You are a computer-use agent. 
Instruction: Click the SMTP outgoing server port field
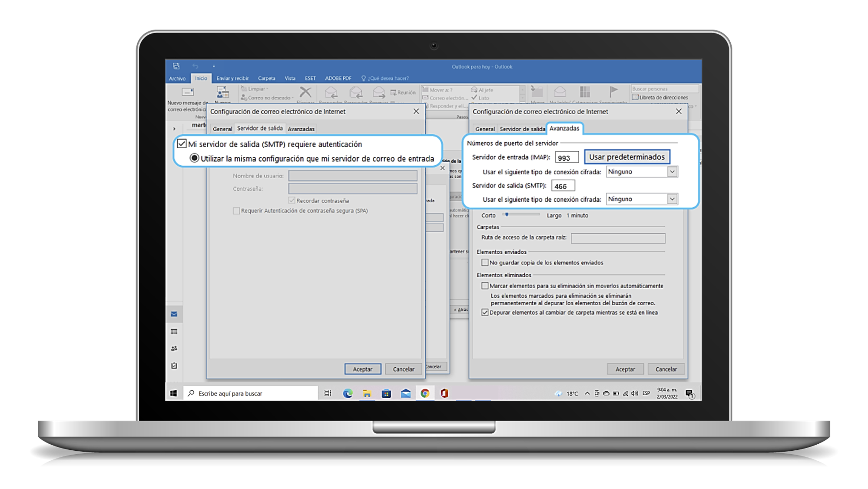563,186
